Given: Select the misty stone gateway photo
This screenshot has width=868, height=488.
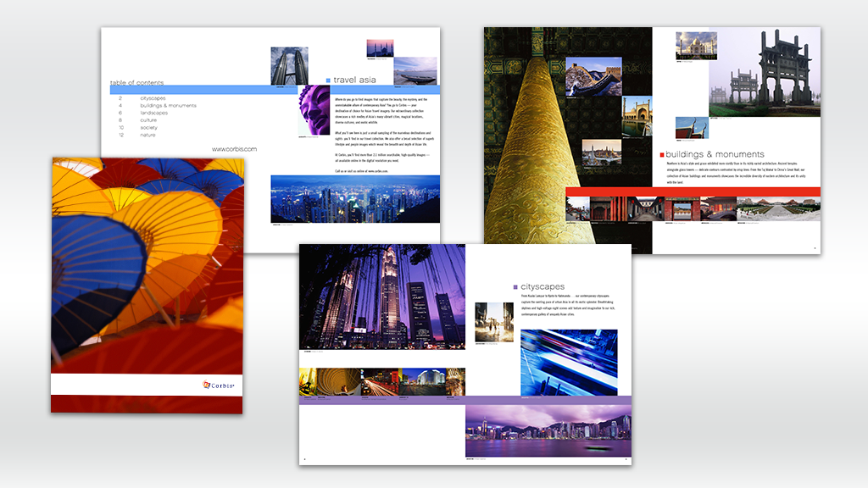Looking at the screenshot, I should point(765,72).
